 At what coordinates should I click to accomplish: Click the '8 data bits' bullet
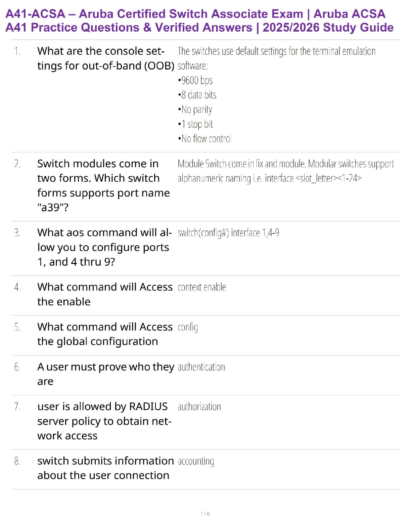point(197,95)
